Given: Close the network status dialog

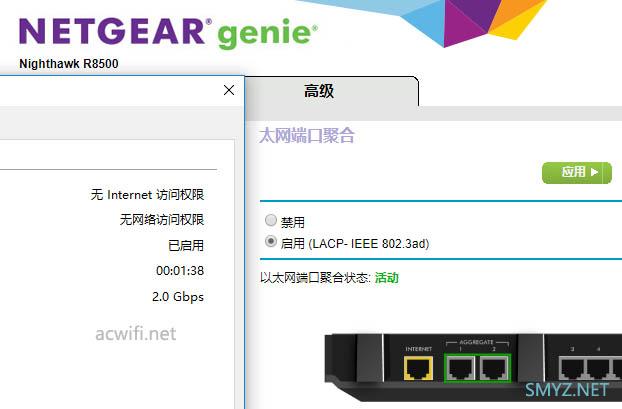Looking at the screenshot, I should pos(229,90).
